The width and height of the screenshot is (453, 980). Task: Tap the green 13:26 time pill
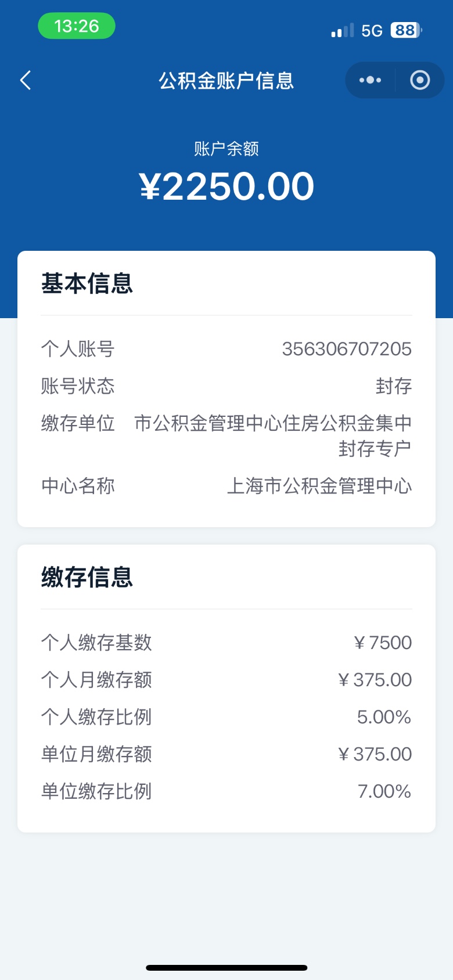pos(77,26)
